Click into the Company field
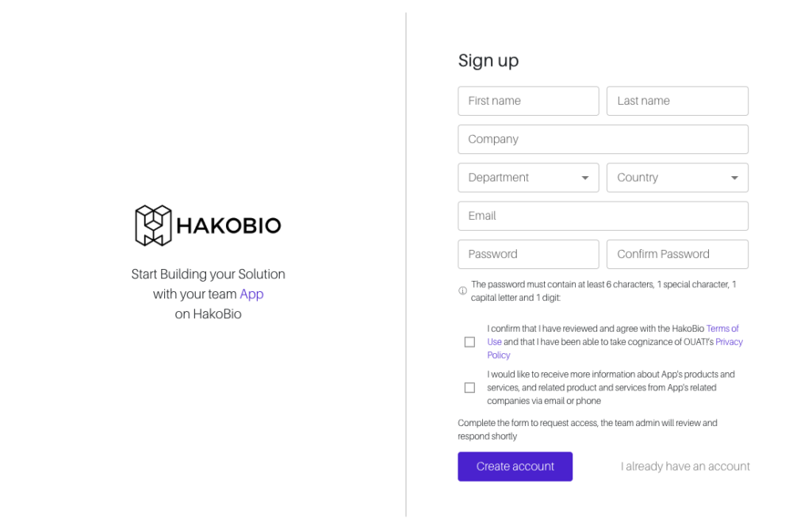Image resolution: width=812 pixels, height=530 pixels. pos(603,139)
